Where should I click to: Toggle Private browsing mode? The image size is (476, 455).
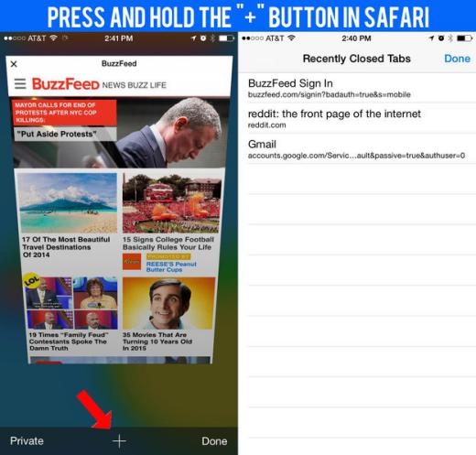27,441
